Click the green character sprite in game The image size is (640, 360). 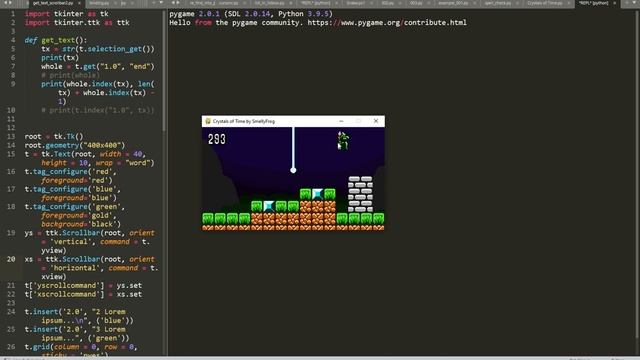(x=343, y=140)
